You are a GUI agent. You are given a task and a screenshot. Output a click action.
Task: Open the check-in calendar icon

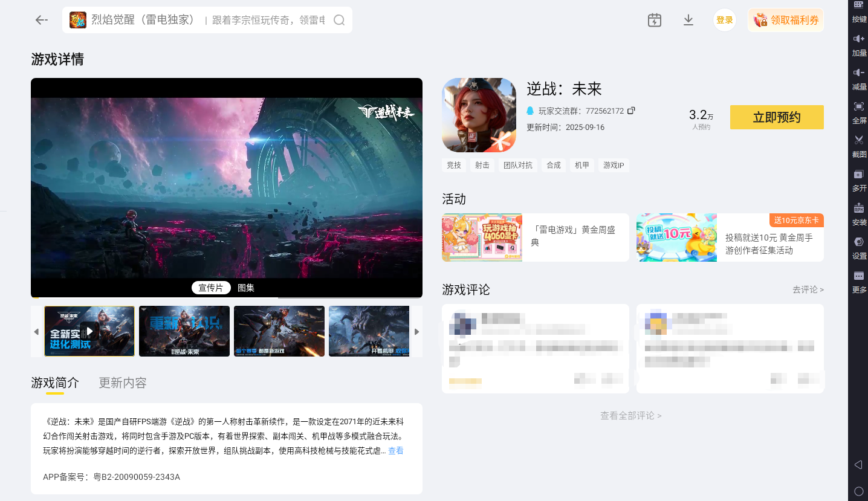pyautogui.click(x=654, y=20)
